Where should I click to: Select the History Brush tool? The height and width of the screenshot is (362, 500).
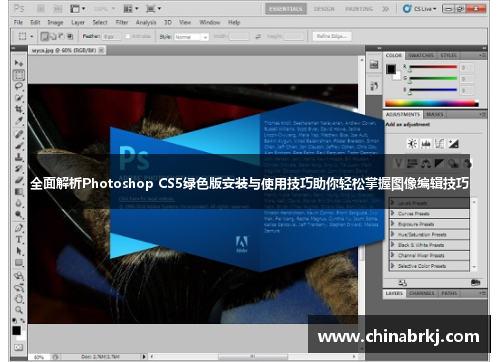pyautogui.click(x=19, y=168)
